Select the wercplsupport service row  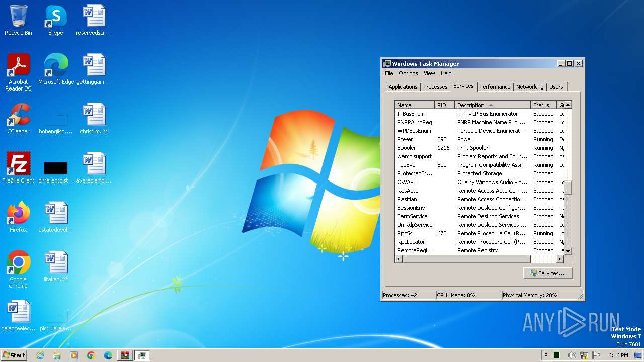tap(479, 156)
